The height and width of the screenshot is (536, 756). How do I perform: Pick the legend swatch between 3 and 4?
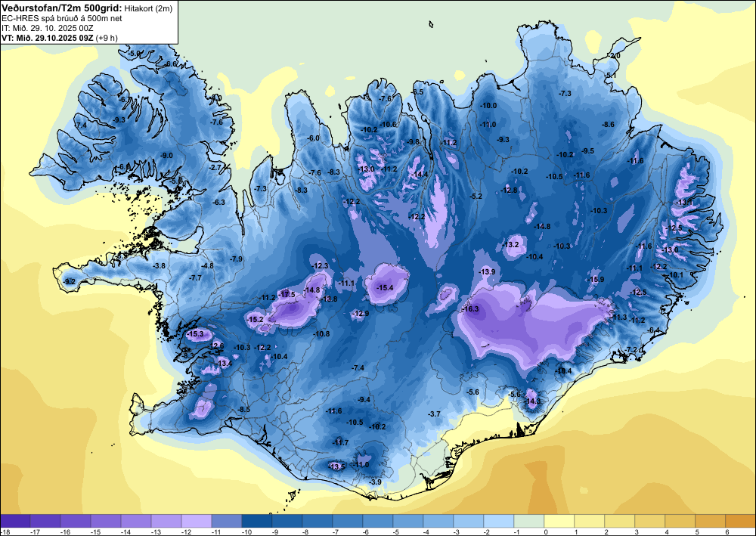[x=650, y=521]
